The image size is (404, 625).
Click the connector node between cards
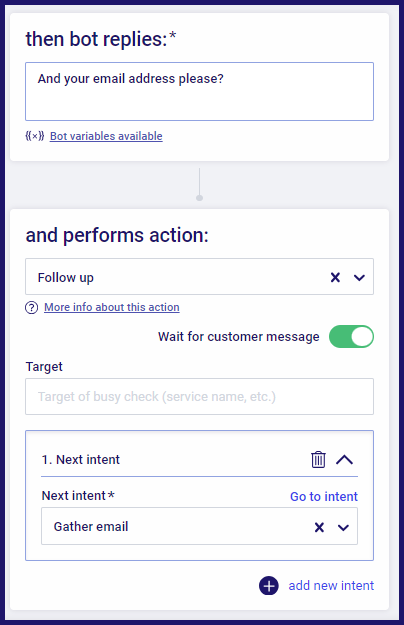(200, 198)
